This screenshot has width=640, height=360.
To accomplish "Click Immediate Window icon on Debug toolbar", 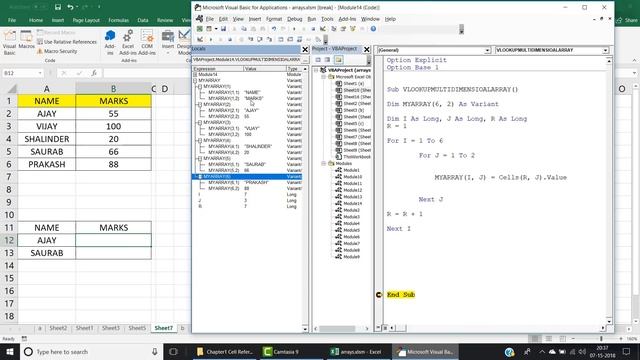I will 290,40.
